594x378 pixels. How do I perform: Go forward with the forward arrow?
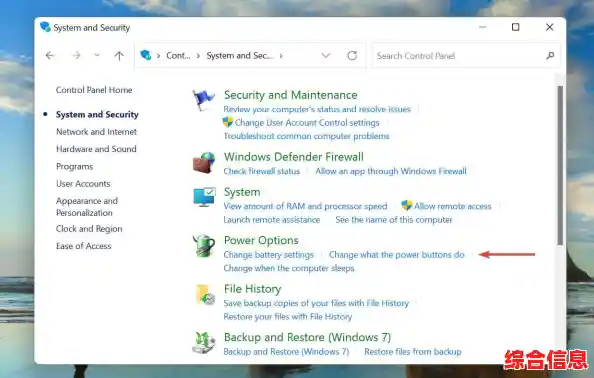click(x=76, y=56)
